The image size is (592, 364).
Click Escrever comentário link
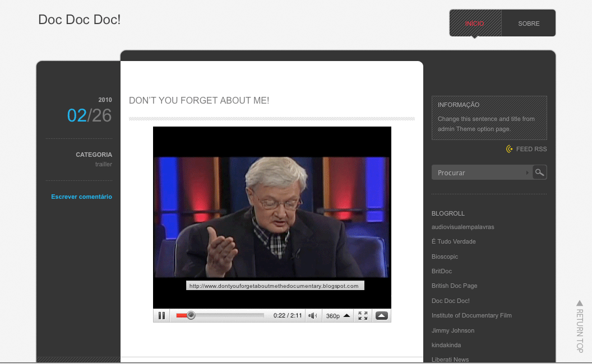coord(81,197)
